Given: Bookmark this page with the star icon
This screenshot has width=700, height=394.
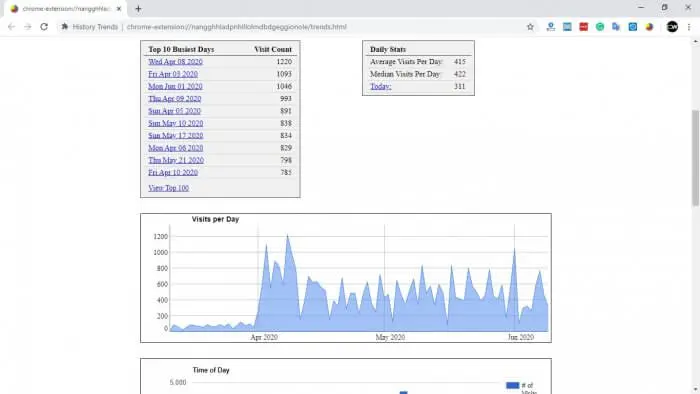Looking at the screenshot, I should click(x=530, y=27).
